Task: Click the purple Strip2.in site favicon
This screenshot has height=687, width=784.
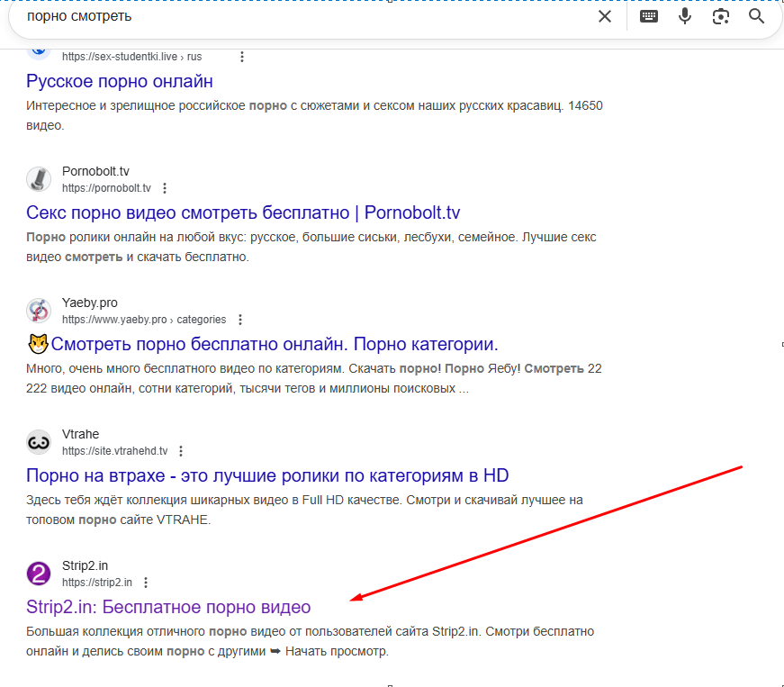Action: [x=39, y=574]
